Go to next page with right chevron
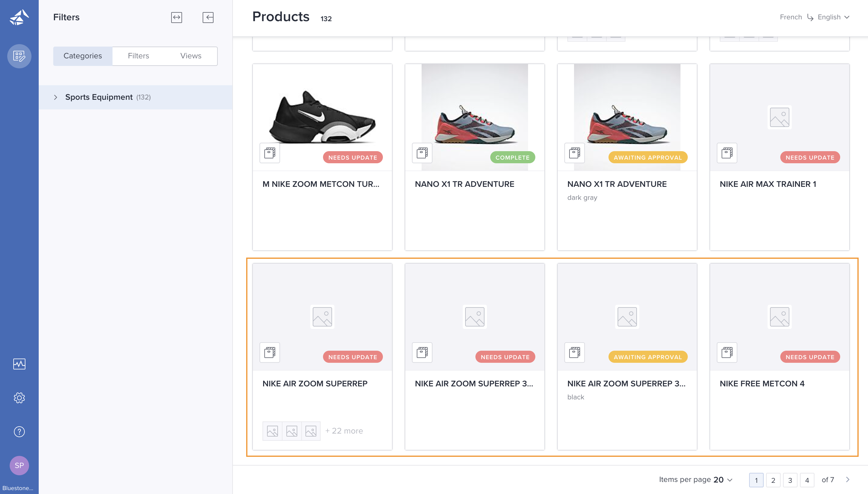Image resolution: width=868 pixels, height=494 pixels. 847,479
